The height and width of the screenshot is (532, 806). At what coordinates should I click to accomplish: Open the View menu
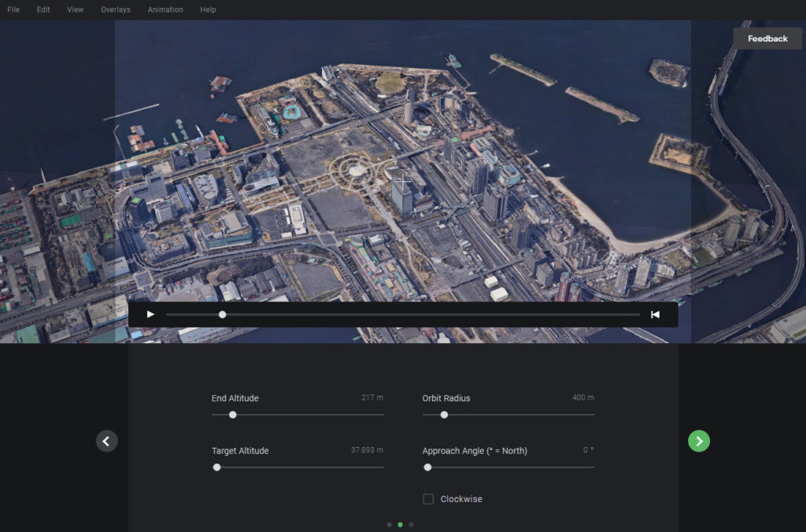point(75,9)
